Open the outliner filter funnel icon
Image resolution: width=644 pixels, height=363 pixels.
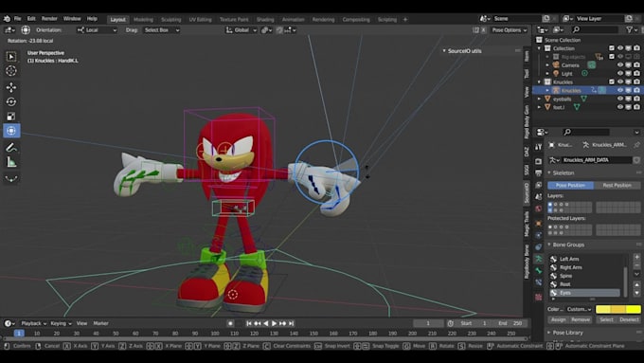[x=630, y=29]
